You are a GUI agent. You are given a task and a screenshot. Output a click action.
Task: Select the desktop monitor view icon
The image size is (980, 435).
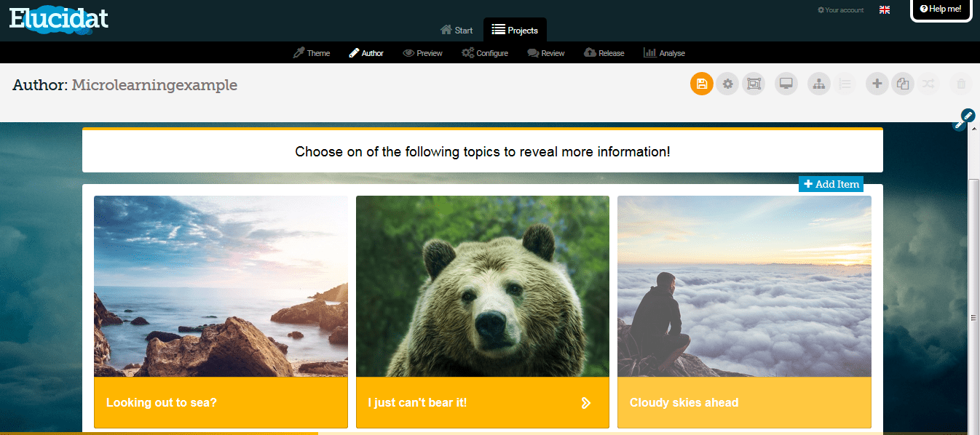click(x=786, y=84)
